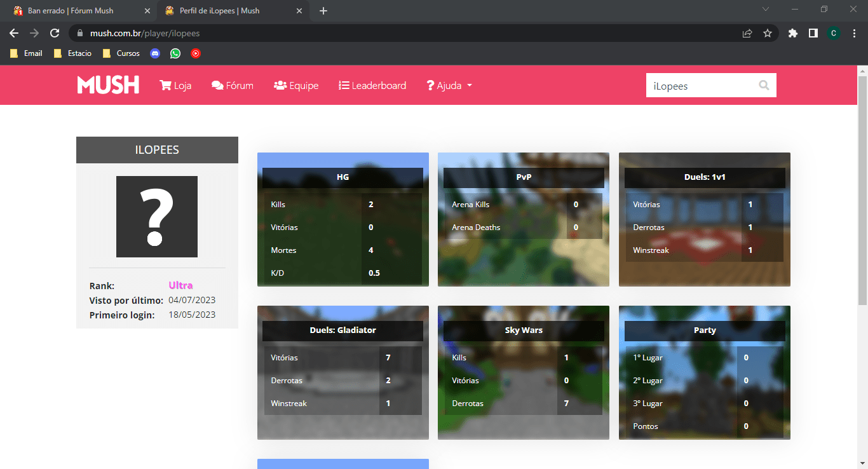Image resolution: width=868 pixels, height=469 pixels.
Task: Click the K/D row in HG card
Action: click(342, 273)
